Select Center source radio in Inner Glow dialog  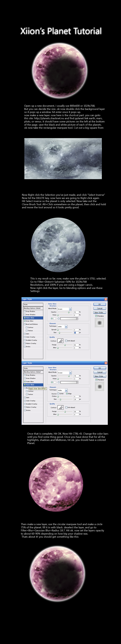(x=58, y=394)
